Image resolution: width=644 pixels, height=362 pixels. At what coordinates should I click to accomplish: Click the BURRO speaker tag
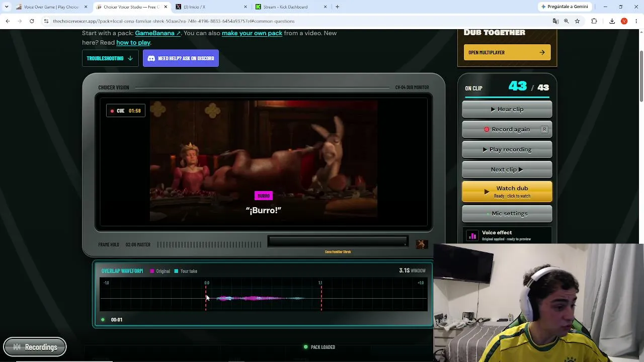(x=264, y=196)
